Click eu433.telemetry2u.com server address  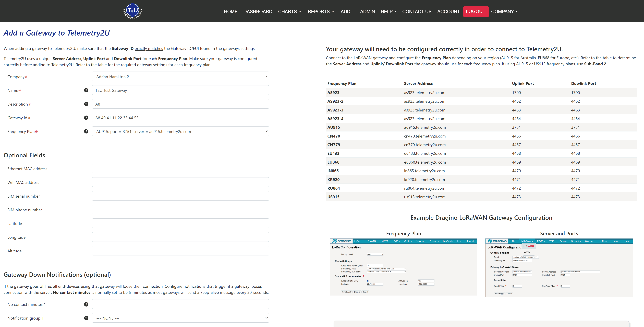point(425,153)
